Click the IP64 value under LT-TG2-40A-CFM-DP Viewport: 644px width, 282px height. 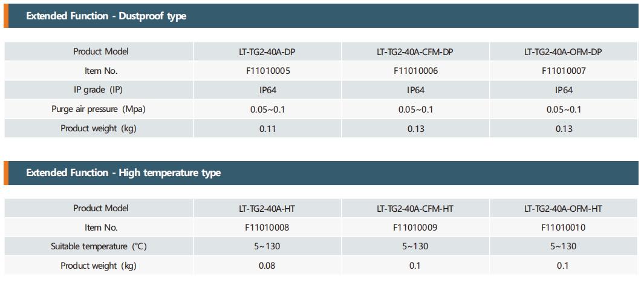pos(415,90)
